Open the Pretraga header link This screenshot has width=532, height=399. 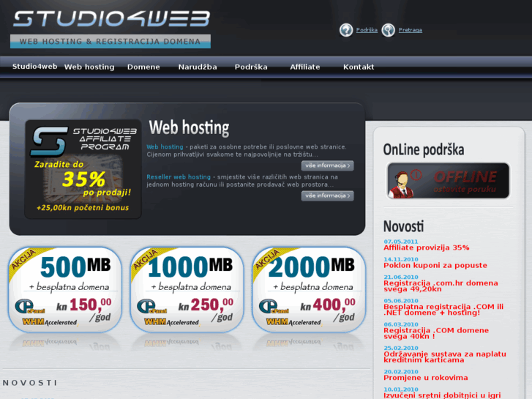tap(411, 30)
